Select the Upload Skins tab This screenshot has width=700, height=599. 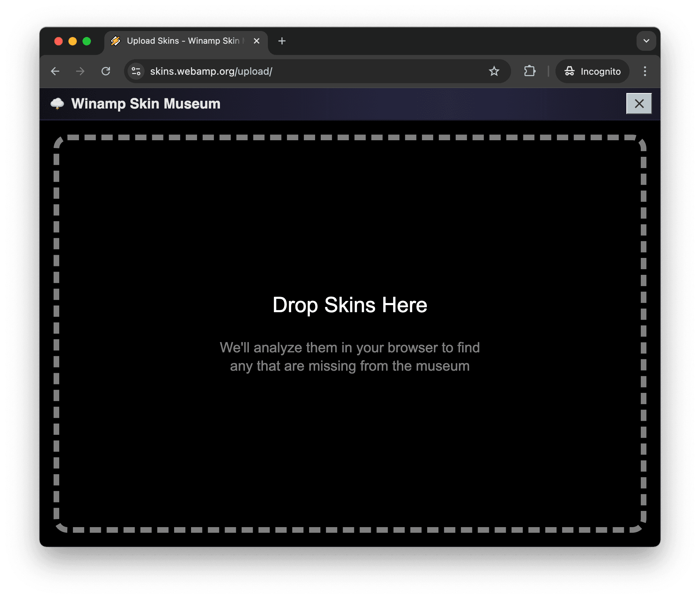[183, 41]
